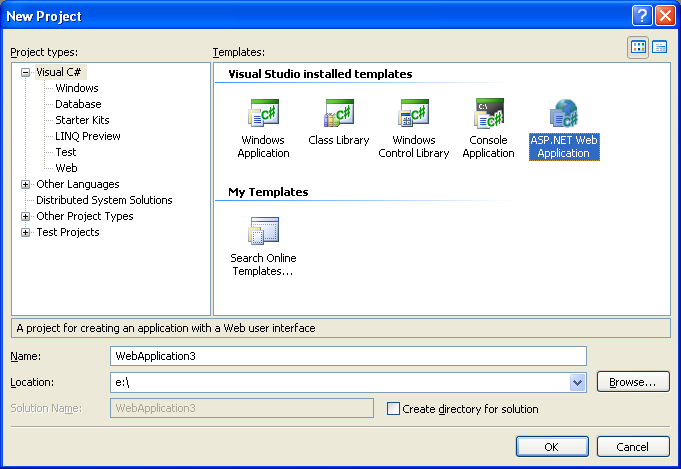Select the Windows Application template icon

(x=263, y=113)
